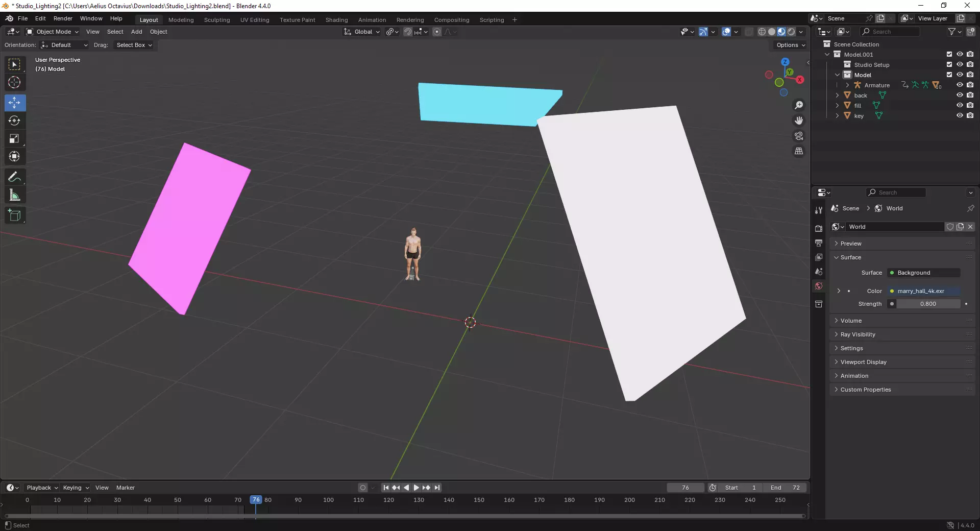Switch to the Shading workspace tab
Screen dimensions: 980x531
point(337,20)
